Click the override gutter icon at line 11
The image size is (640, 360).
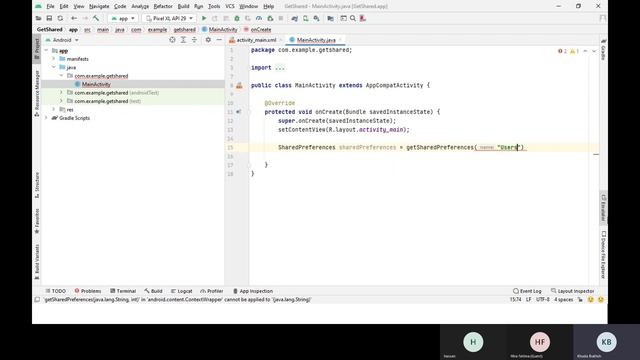pyautogui.click(x=238, y=112)
